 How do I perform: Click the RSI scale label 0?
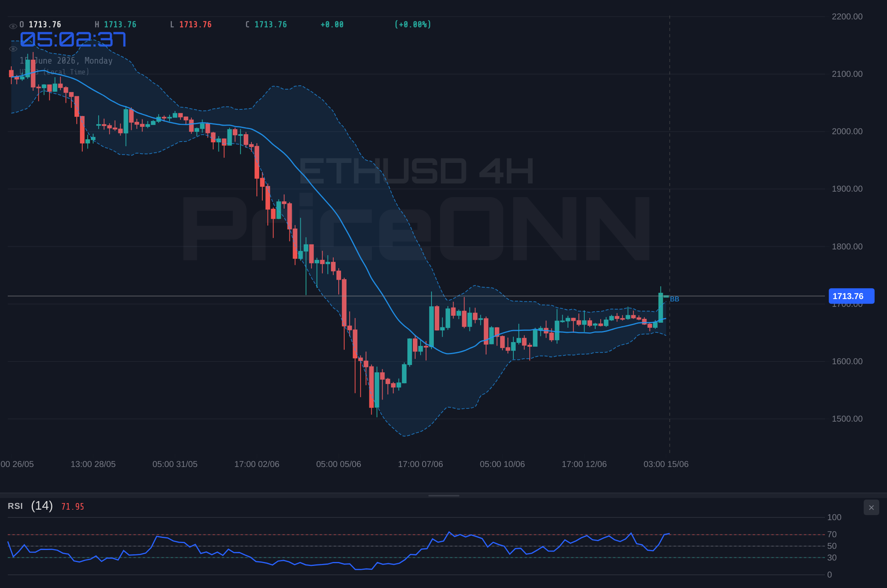(x=830, y=574)
